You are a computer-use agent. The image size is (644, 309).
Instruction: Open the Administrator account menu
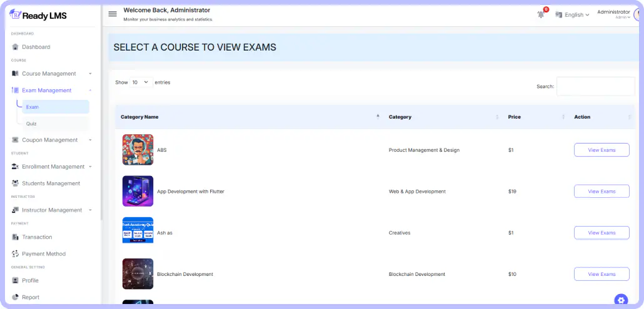coord(614,14)
